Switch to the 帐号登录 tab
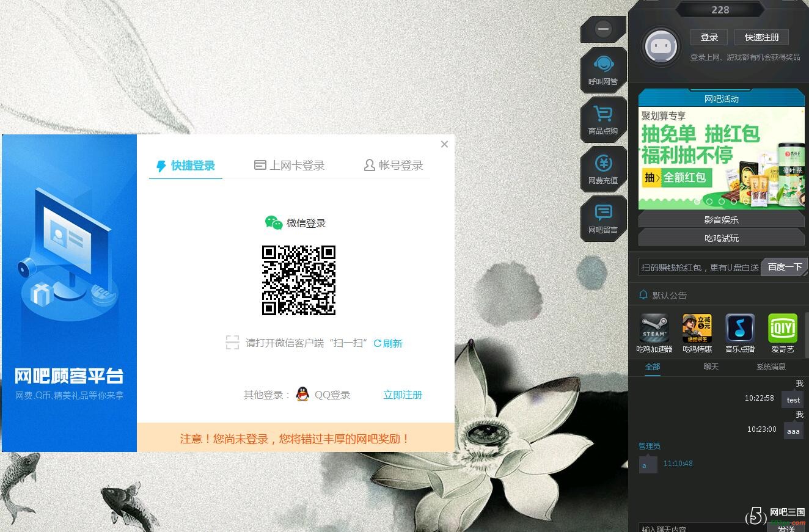Screen dimensions: 809x532 pos(394,166)
